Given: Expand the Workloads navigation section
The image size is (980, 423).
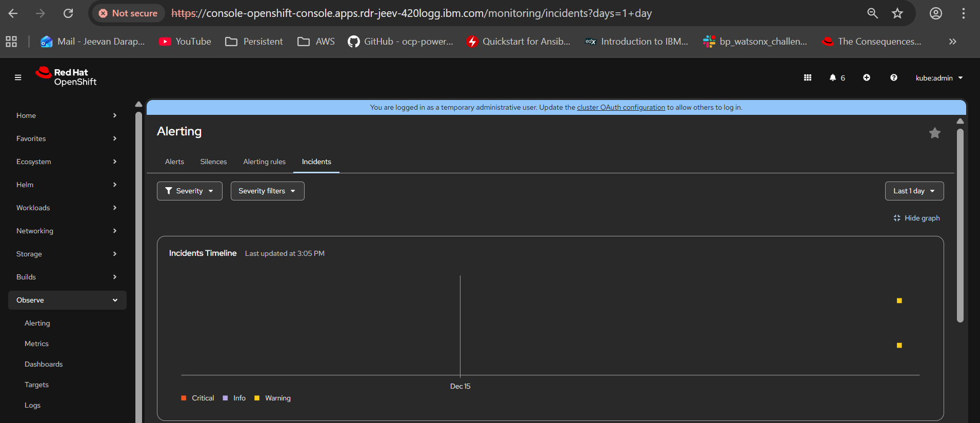Looking at the screenshot, I should (67, 208).
